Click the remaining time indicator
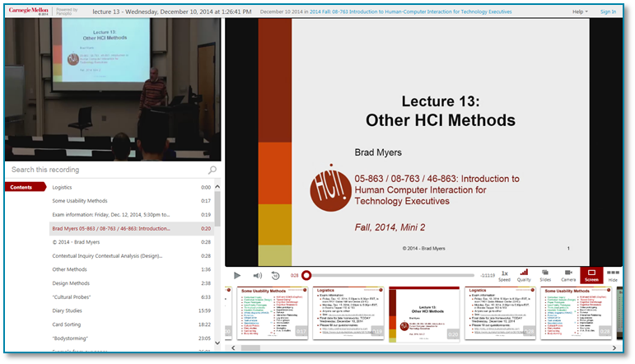Screen dimensions: 635x364 pos(488,275)
